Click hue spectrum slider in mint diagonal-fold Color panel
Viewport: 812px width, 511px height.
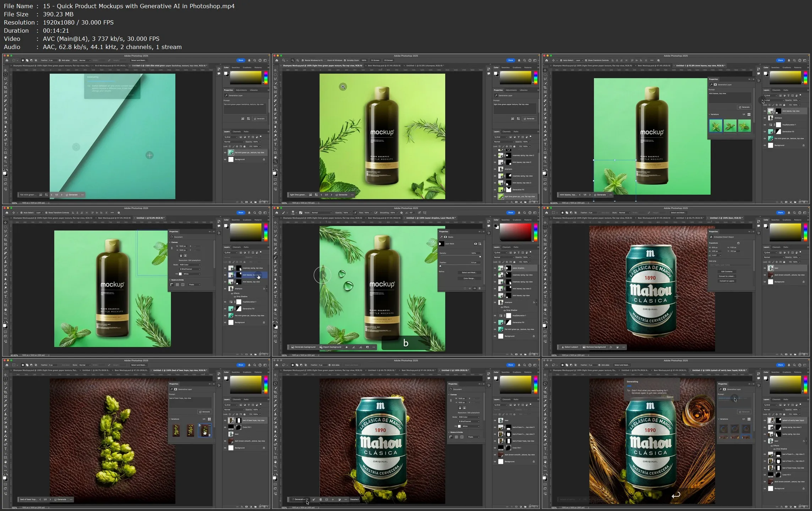pos(266,77)
